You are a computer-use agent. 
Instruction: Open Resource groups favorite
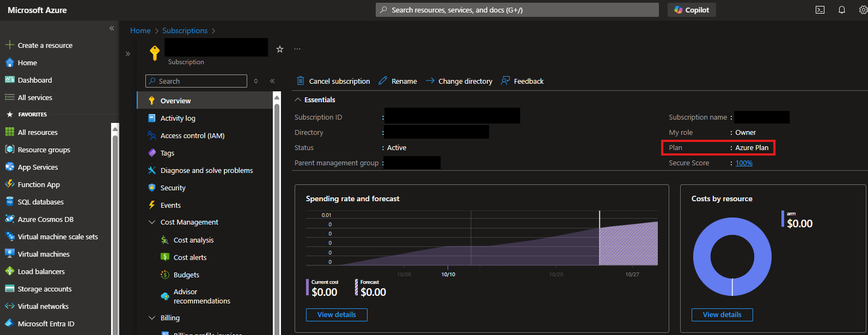pos(44,150)
